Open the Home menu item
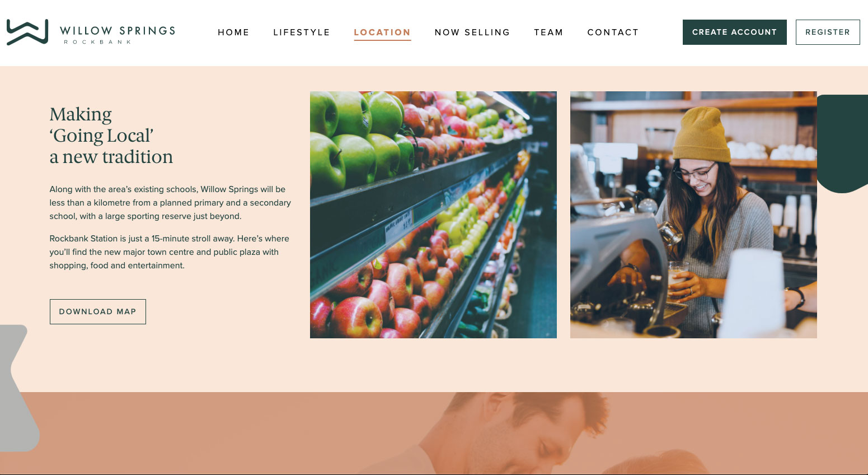The image size is (868, 475). tap(233, 32)
